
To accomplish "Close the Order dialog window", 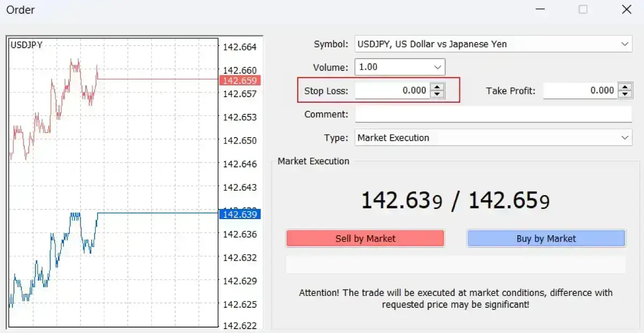I will (x=626, y=10).
